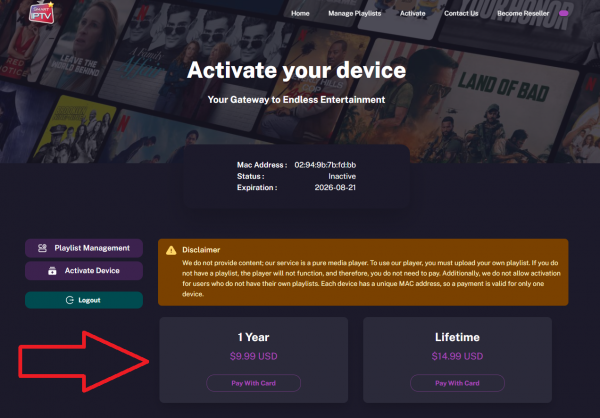Click the $14.99 USD price
Screen dimensions: 600x418
pyautogui.click(x=457, y=356)
